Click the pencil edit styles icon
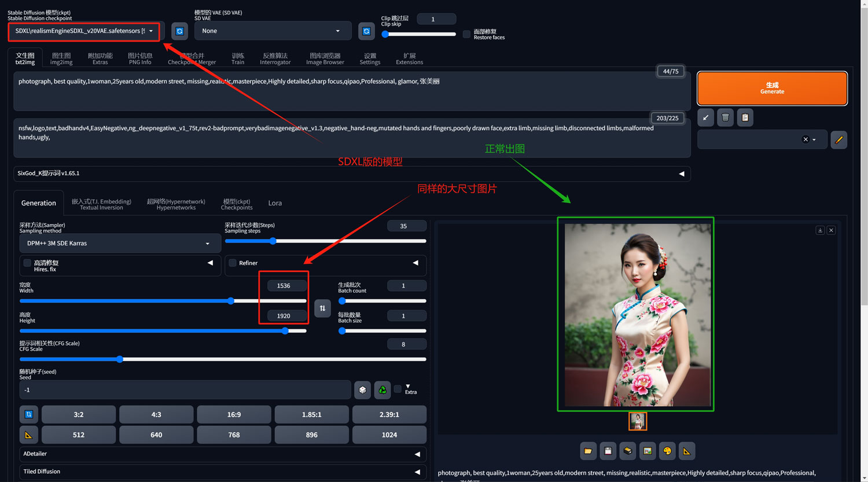 [x=838, y=139]
